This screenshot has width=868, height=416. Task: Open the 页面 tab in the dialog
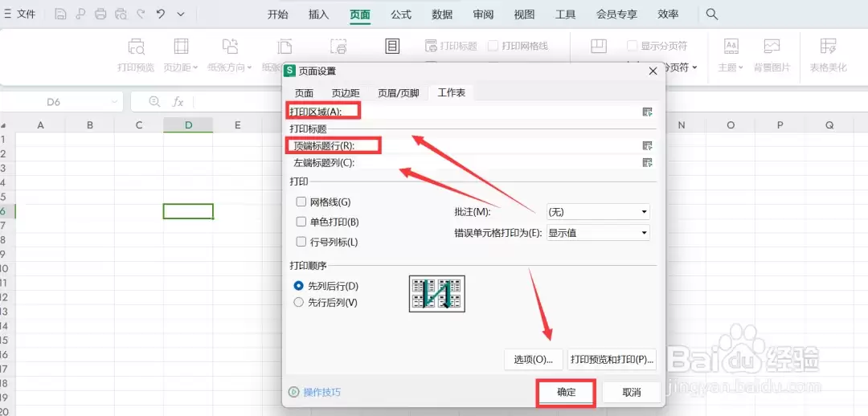[x=304, y=93]
